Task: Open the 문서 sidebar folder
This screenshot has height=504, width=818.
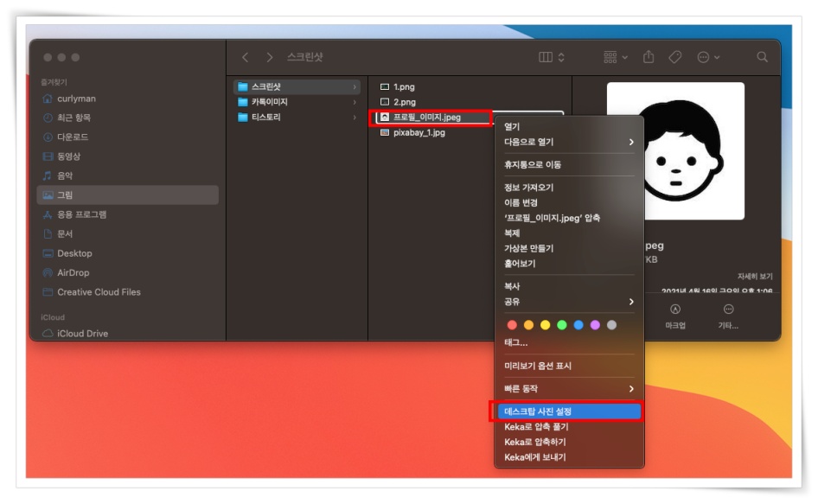Action: coord(128,233)
